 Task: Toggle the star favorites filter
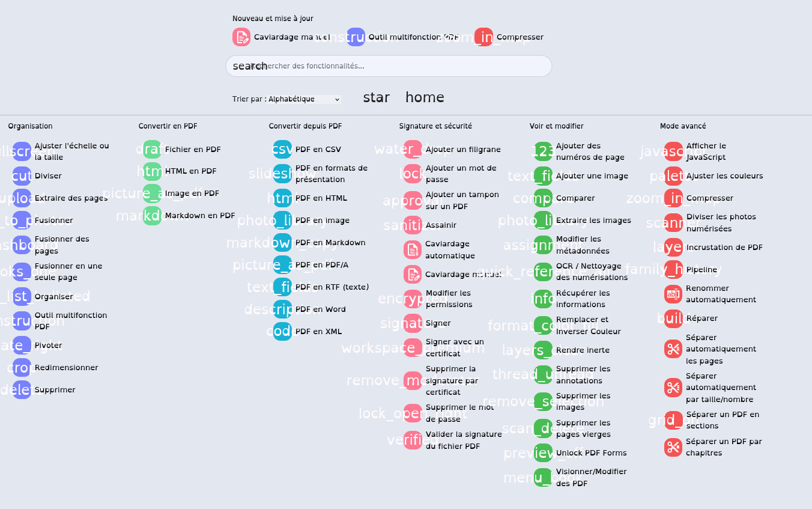pyautogui.click(x=377, y=97)
